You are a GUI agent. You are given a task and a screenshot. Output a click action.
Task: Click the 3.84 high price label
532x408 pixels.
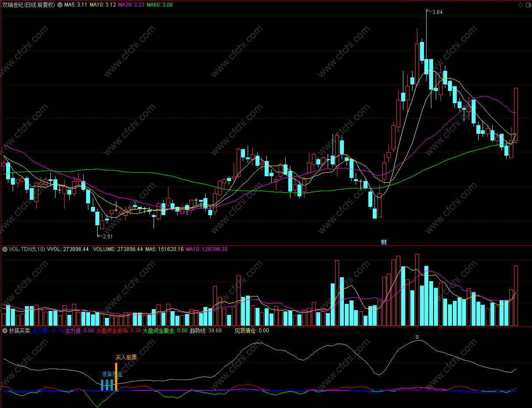click(x=437, y=12)
